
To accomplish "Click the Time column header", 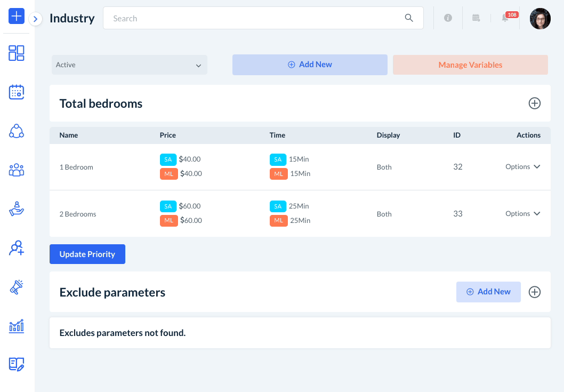I will click(x=277, y=135).
